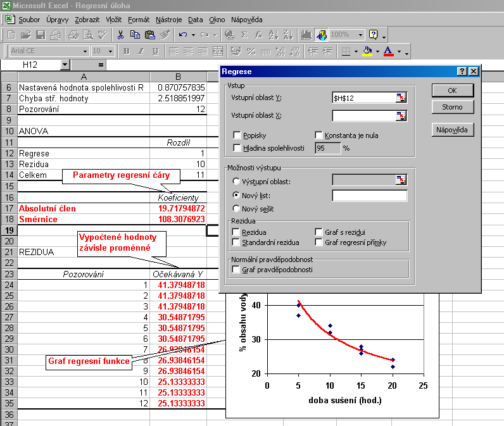Open the Nástroje menu
Viewport: 504px width, 426px height.
[x=169, y=20]
